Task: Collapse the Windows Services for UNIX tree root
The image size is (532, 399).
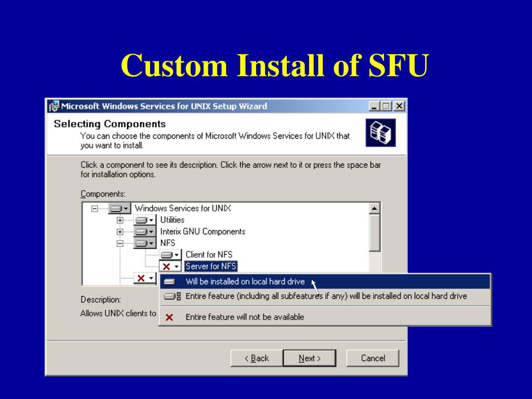Action: pos(95,209)
